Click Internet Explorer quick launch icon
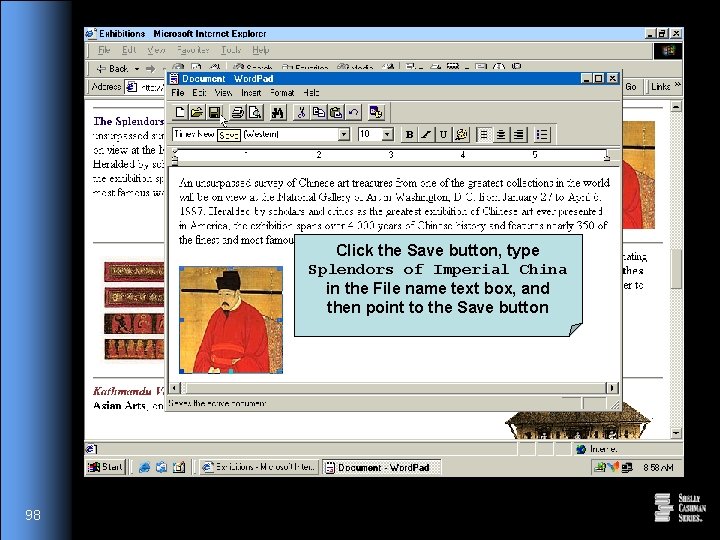The width and height of the screenshot is (720, 540). point(144,467)
